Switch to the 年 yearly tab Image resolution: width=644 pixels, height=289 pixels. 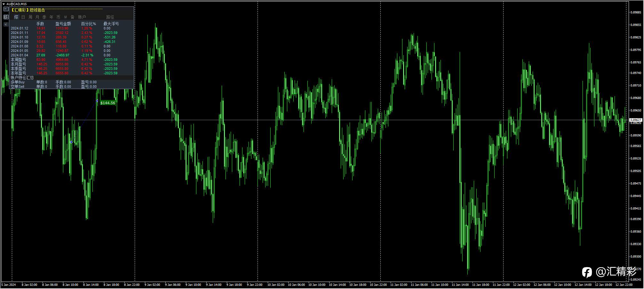pos(52,17)
